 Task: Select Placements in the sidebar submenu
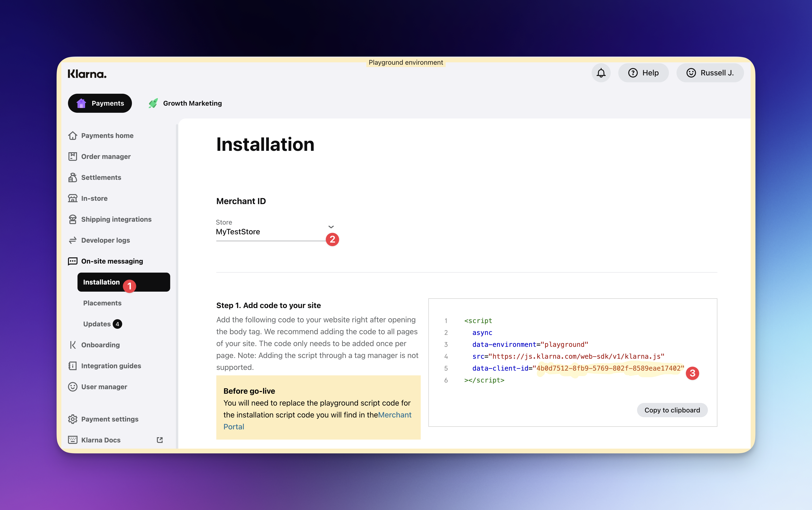[102, 303]
